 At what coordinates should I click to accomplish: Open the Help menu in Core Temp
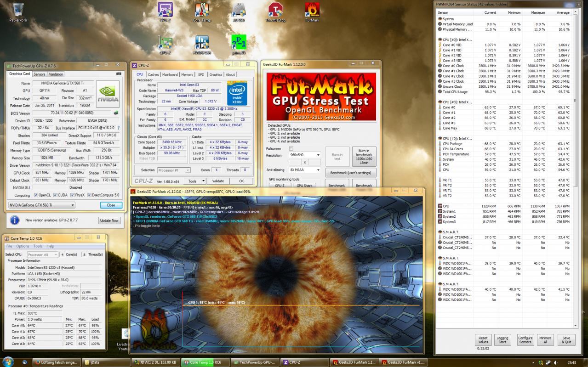(50, 246)
